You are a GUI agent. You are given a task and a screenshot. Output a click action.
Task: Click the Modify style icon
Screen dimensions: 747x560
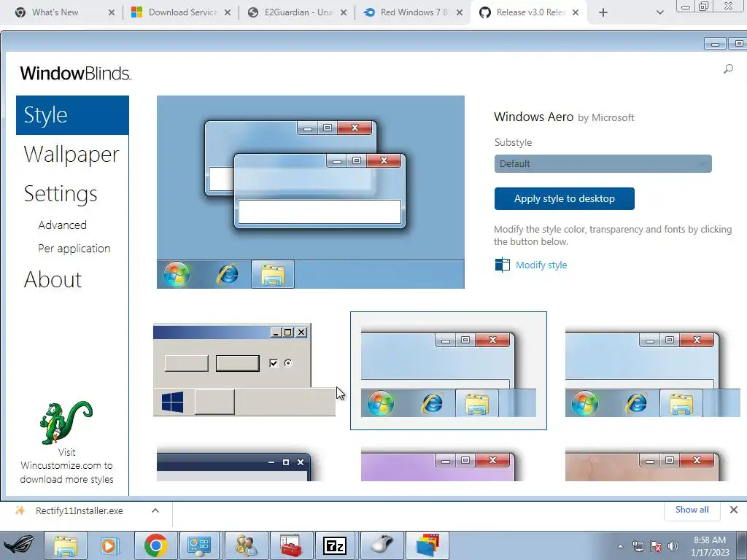[x=502, y=265]
